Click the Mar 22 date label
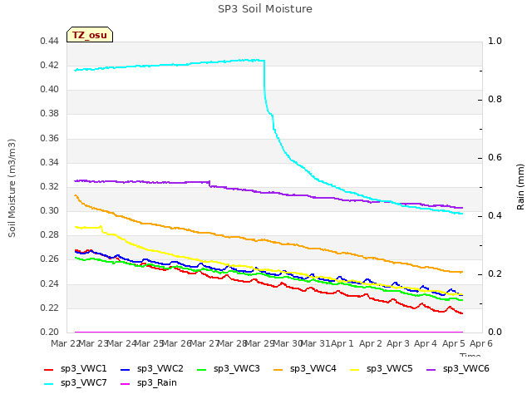This screenshot has height=399, width=532. (x=65, y=343)
